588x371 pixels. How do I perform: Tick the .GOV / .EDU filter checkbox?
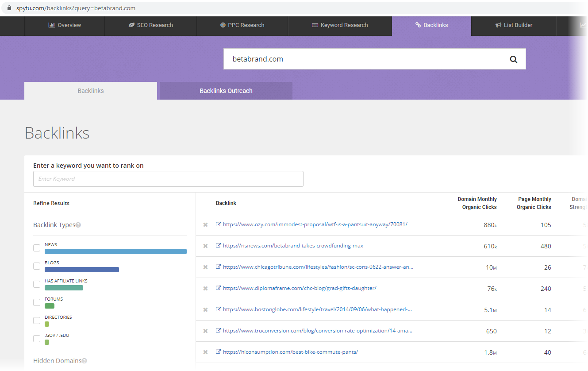click(37, 339)
